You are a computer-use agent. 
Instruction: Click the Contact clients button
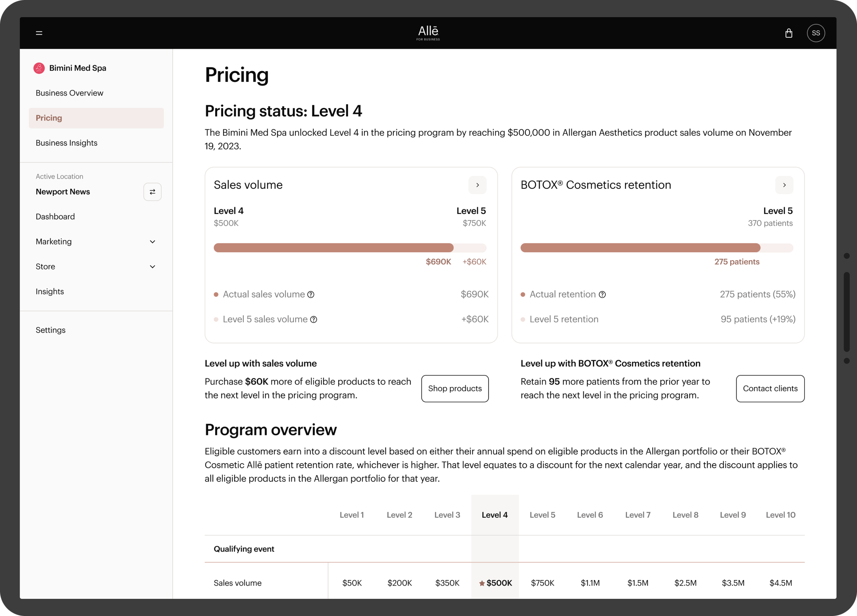[770, 388]
